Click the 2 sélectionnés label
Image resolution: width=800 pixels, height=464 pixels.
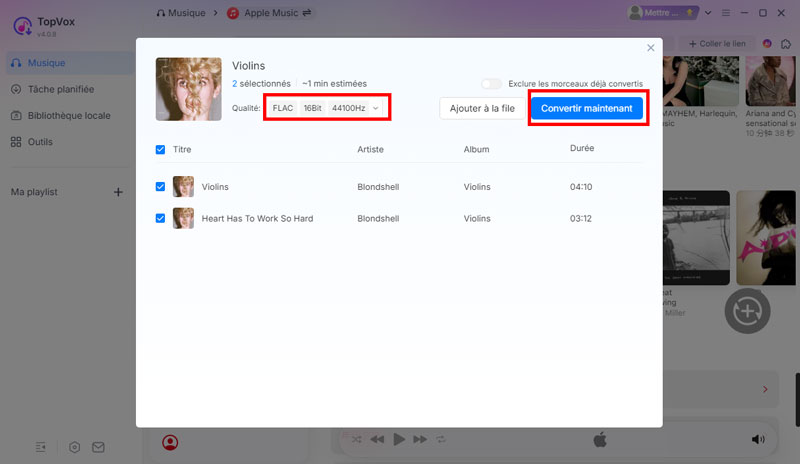click(261, 84)
